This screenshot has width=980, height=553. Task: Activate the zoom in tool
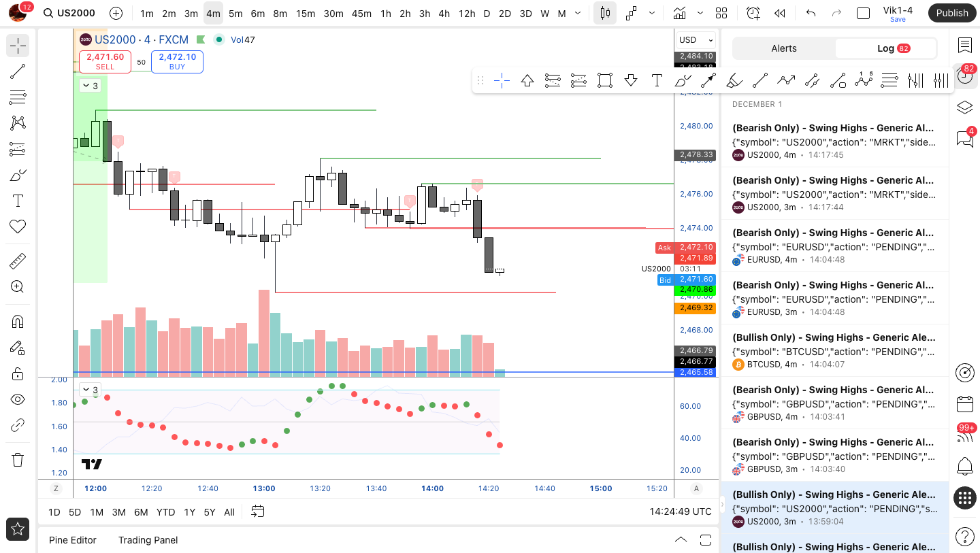click(x=18, y=287)
